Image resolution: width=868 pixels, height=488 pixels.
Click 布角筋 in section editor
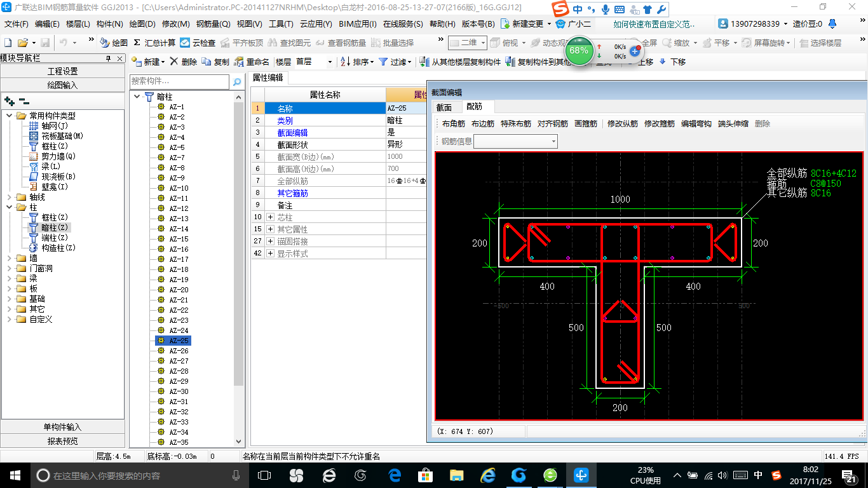coord(454,124)
